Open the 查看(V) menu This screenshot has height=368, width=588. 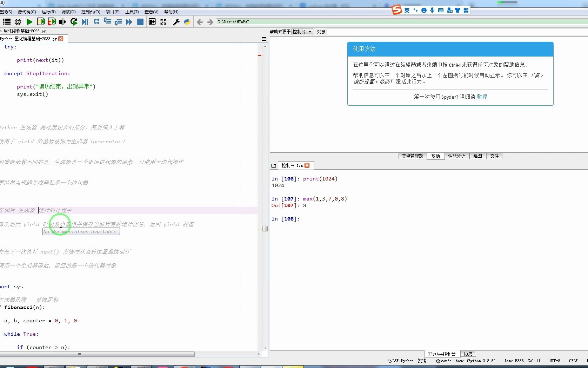tap(152, 12)
